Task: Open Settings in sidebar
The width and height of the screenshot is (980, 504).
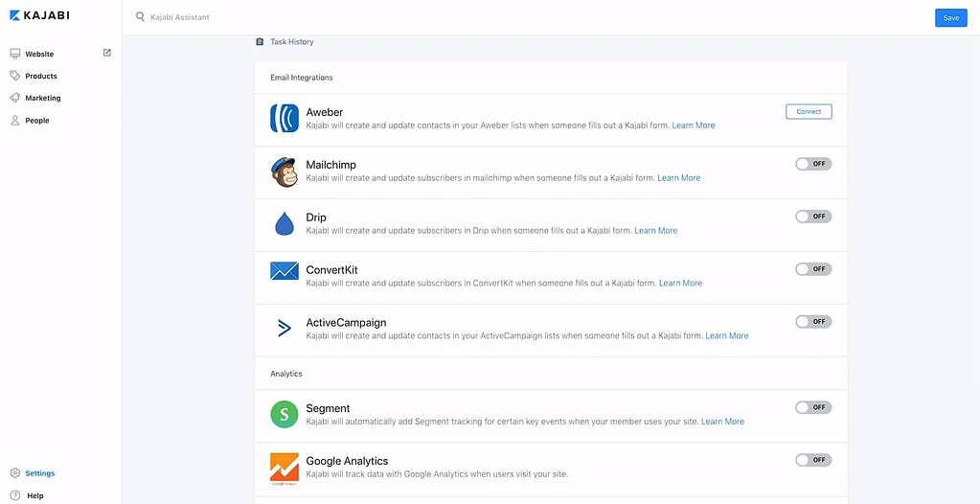Action: tap(40, 473)
